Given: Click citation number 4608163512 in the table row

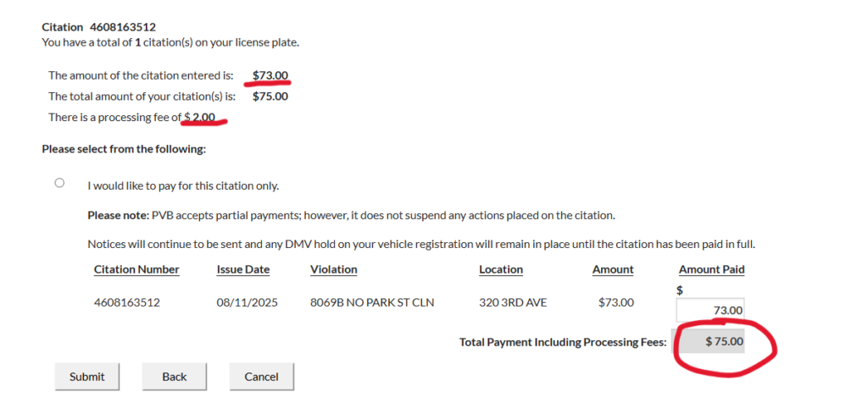Looking at the screenshot, I should click(x=127, y=302).
